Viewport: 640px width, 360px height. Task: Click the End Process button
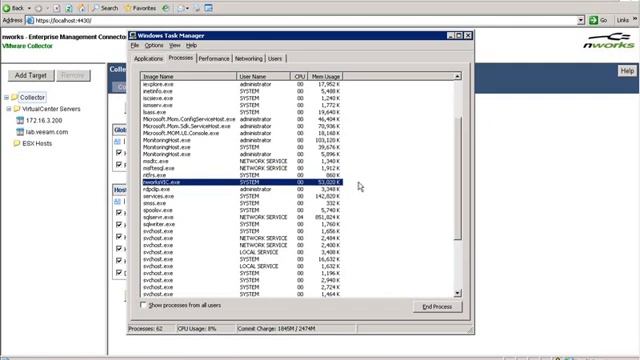tap(437, 307)
